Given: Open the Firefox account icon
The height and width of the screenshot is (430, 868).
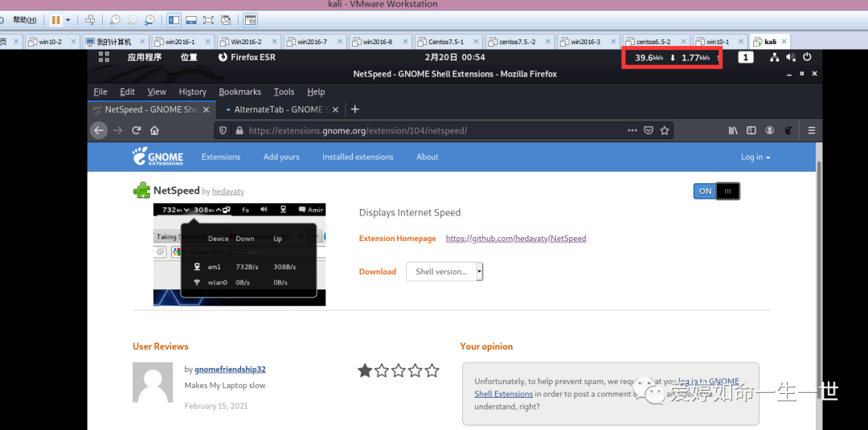Looking at the screenshot, I should 769,130.
